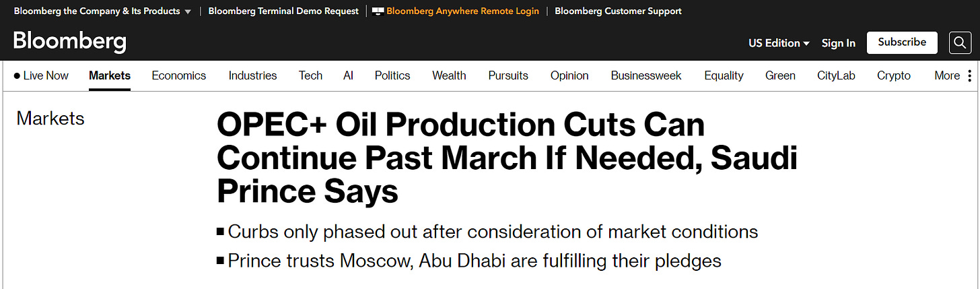Viewport: 980px width, 289px height.
Task: Select the Live Now tab
Action: 41,75
